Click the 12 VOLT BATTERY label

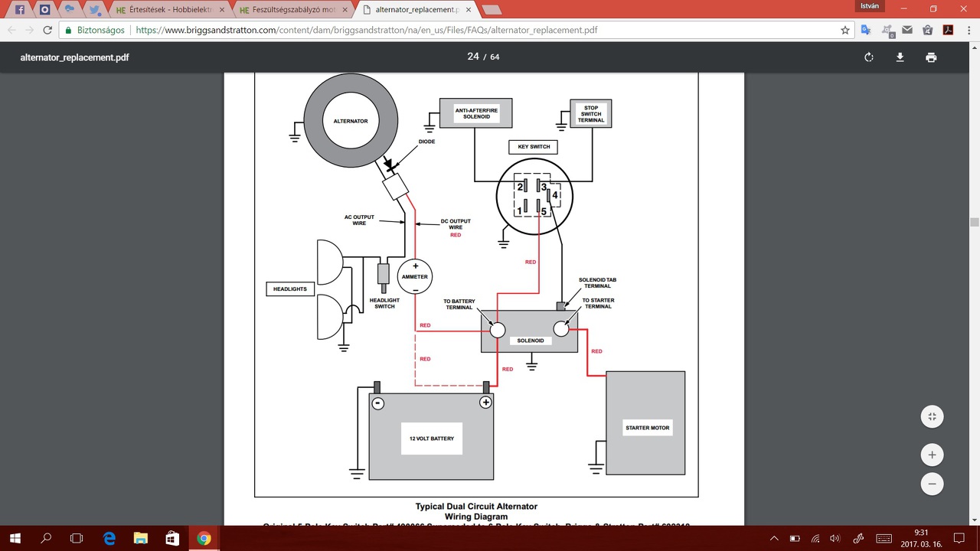click(x=431, y=439)
